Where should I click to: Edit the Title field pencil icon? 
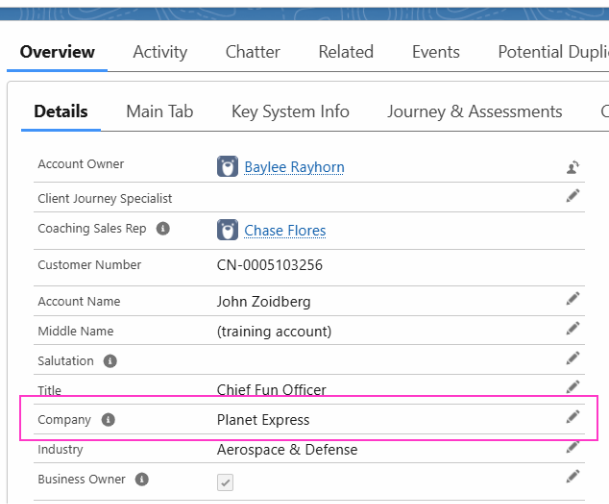tap(573, 387)
